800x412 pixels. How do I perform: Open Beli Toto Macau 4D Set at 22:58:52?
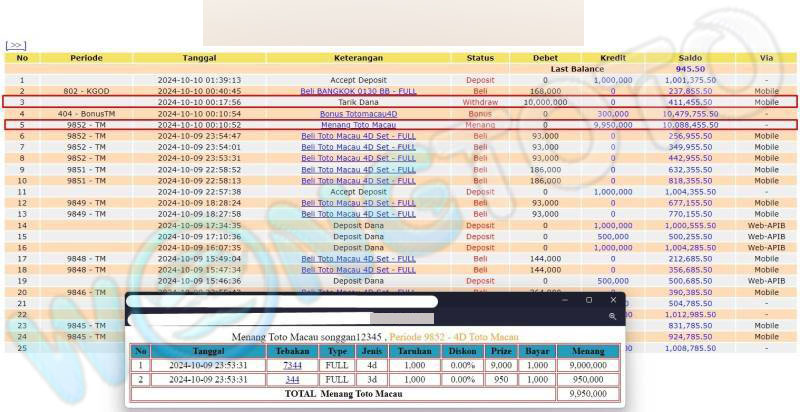click(358, 170)
